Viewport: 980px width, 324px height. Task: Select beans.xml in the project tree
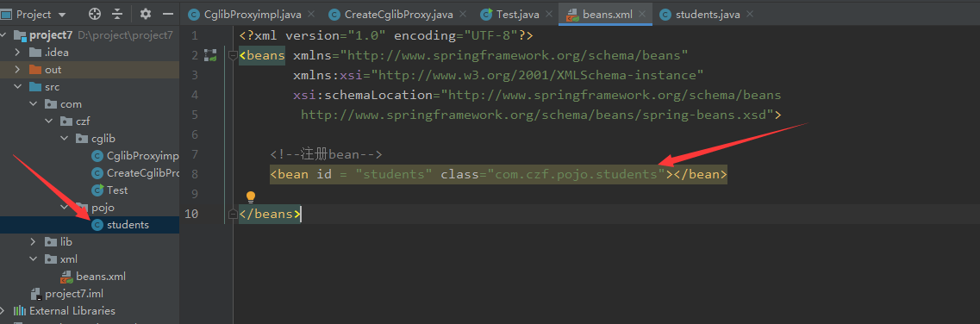90,276
